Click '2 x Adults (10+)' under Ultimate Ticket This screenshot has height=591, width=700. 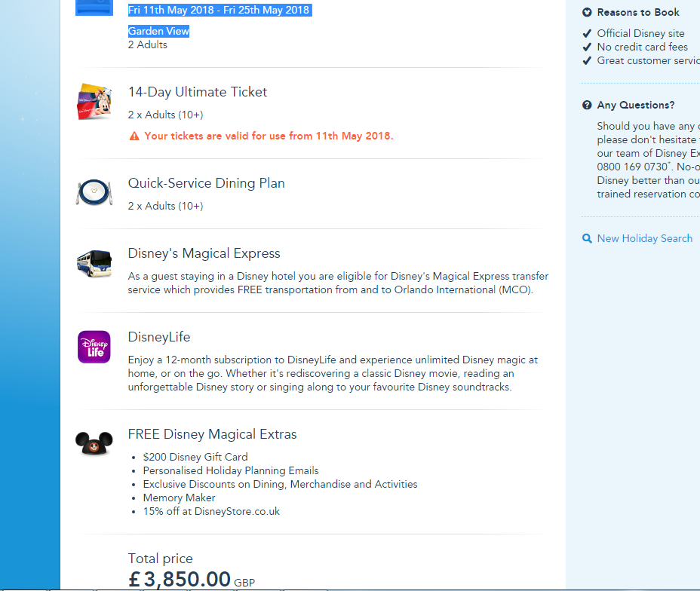coord(166,115)
